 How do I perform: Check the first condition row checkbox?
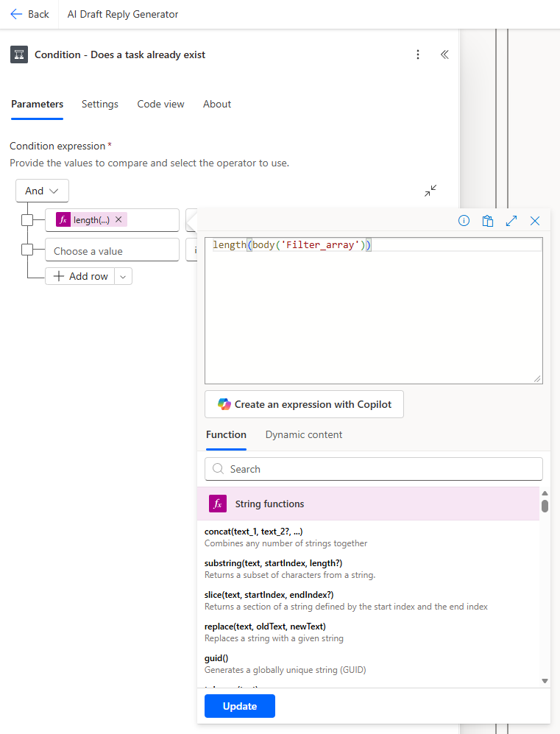(x=27, y=220)
